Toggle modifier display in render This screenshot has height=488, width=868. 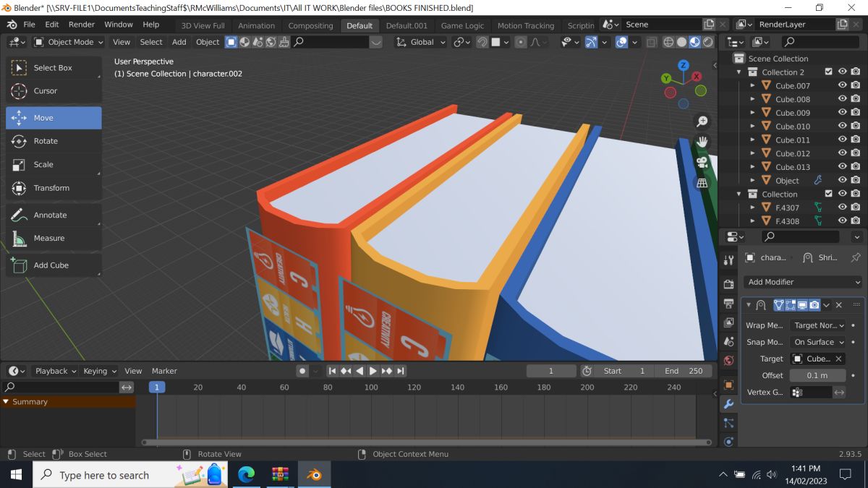(814, 305)
